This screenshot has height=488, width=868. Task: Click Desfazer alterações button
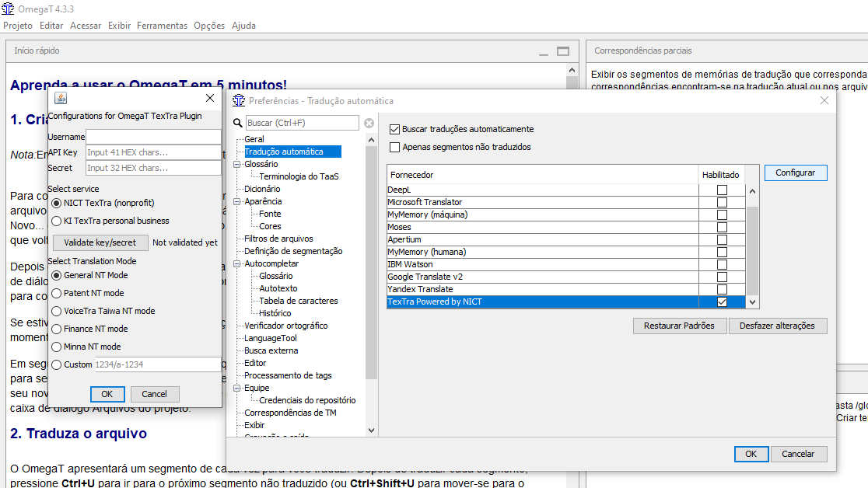tap(777, 326)
